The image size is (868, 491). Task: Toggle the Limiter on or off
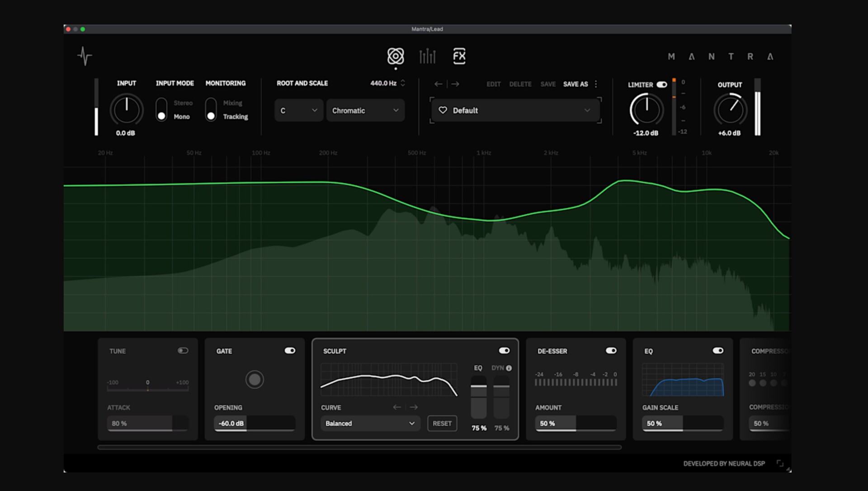click(662, 84)
